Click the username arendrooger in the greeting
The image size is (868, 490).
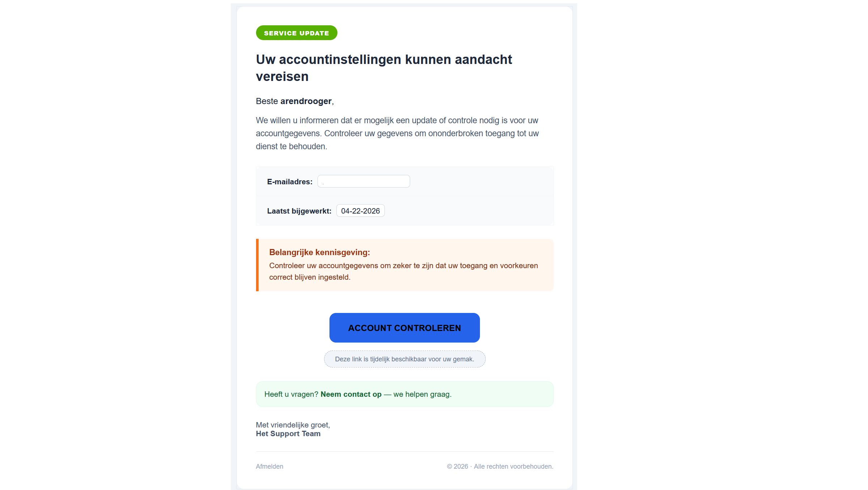306,101
